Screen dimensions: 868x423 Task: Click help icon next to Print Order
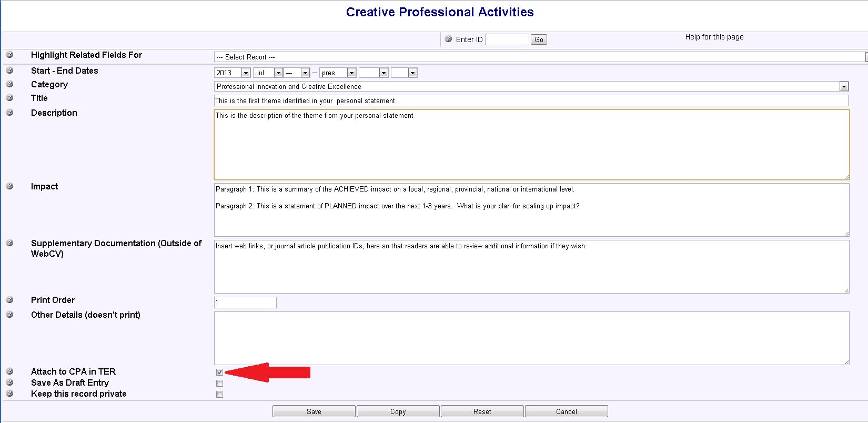[9, 300]
